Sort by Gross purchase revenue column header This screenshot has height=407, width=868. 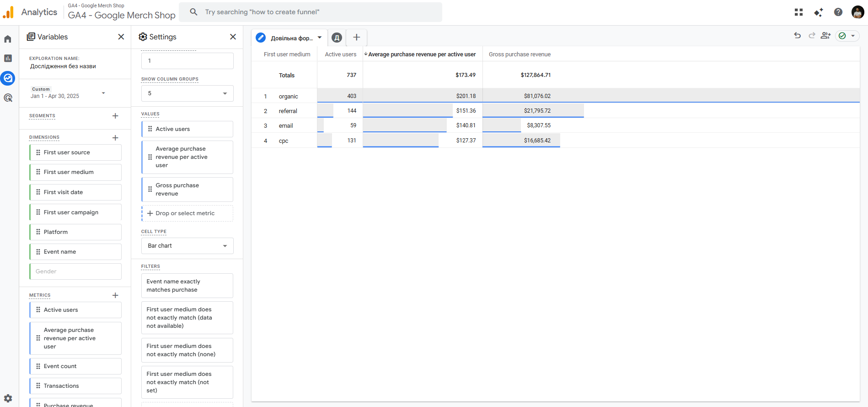coord(520,54)
